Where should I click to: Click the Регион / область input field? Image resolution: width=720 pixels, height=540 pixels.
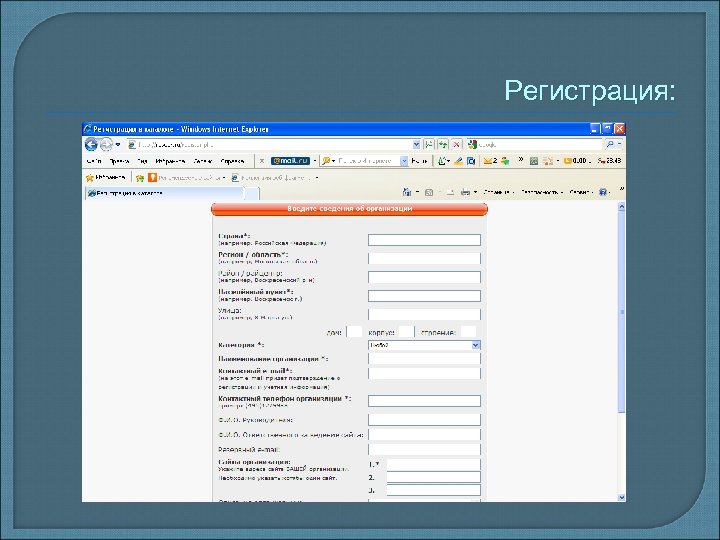coord(424,259)
